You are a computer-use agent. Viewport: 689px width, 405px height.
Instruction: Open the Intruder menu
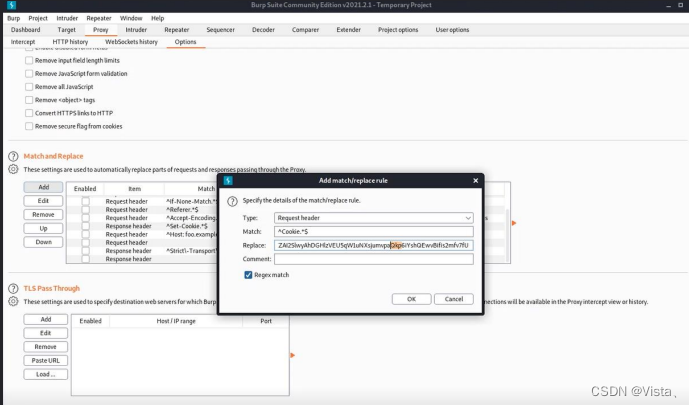[x=67, y=18]
